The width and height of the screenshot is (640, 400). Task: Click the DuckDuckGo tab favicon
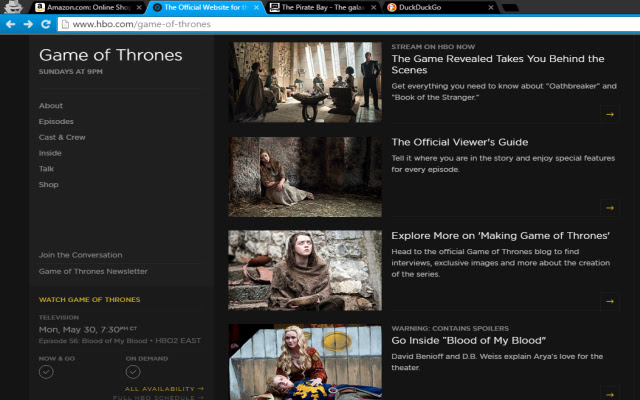click(391, 7)
